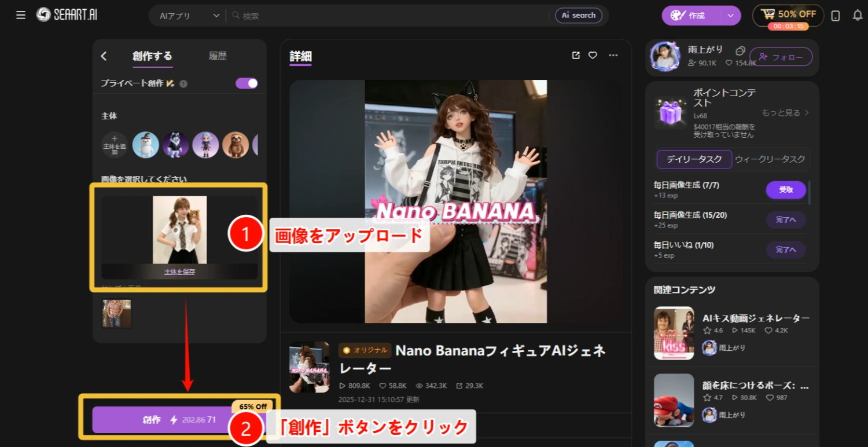Open the 顔を床につけるポーズ thumbnail
Viewport: 868px width, 447px height.
(x=674, y=400)
